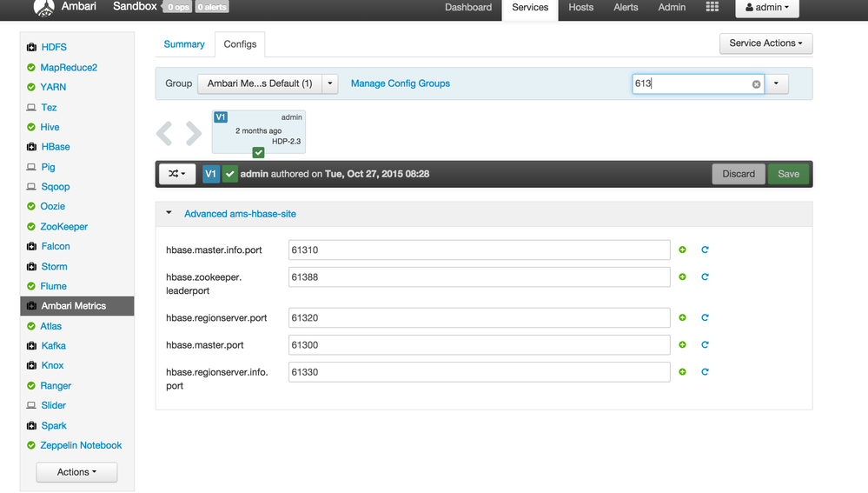Edit the hbase.master.port value field
The width and height of the screenshot is (868, 493).
click(480, 344)
